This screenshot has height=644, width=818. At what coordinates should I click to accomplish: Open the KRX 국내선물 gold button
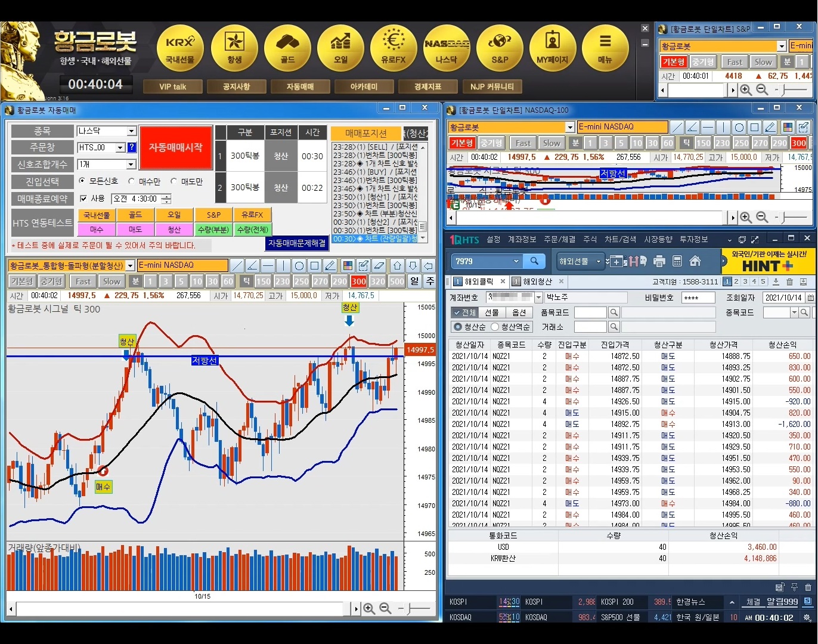pos(180,49)
